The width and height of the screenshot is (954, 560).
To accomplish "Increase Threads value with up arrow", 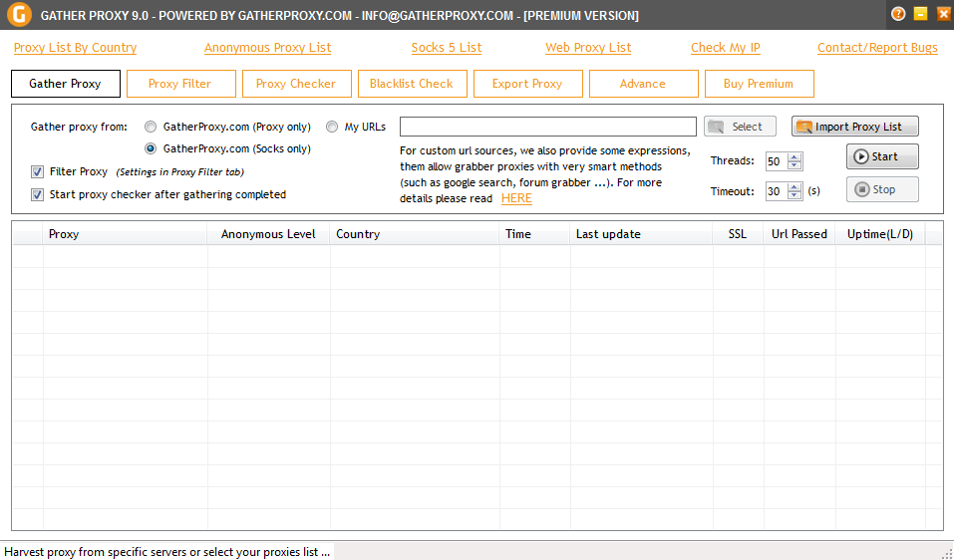I will (794, 156).
